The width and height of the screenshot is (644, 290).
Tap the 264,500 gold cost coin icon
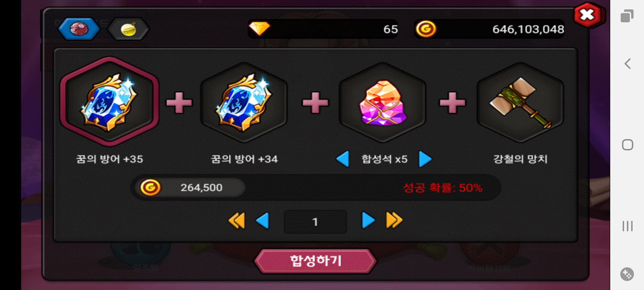[151, 187]
